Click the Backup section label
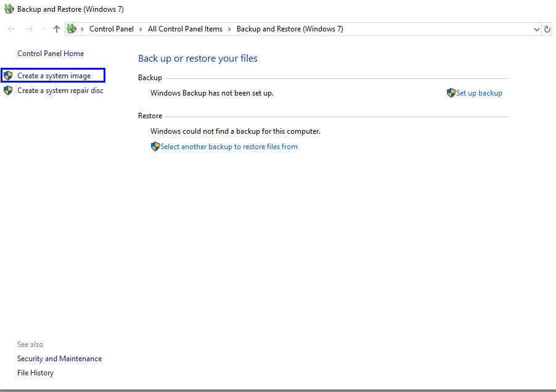Image resolution: width=556 pixels, height=392 pixels. click(150, 78)
